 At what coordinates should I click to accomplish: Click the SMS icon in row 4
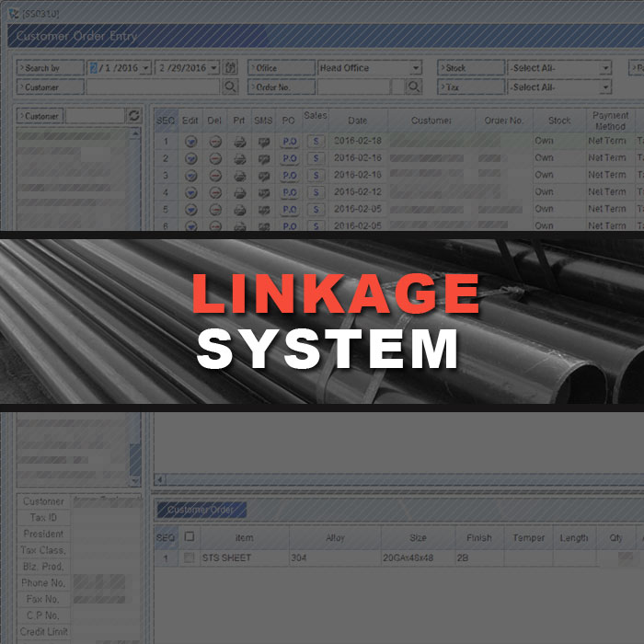click(x=264, y=193)
